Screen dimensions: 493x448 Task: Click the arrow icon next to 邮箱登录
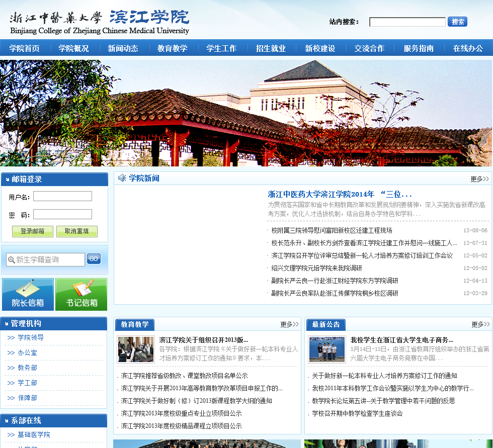[x=7, y=180]
